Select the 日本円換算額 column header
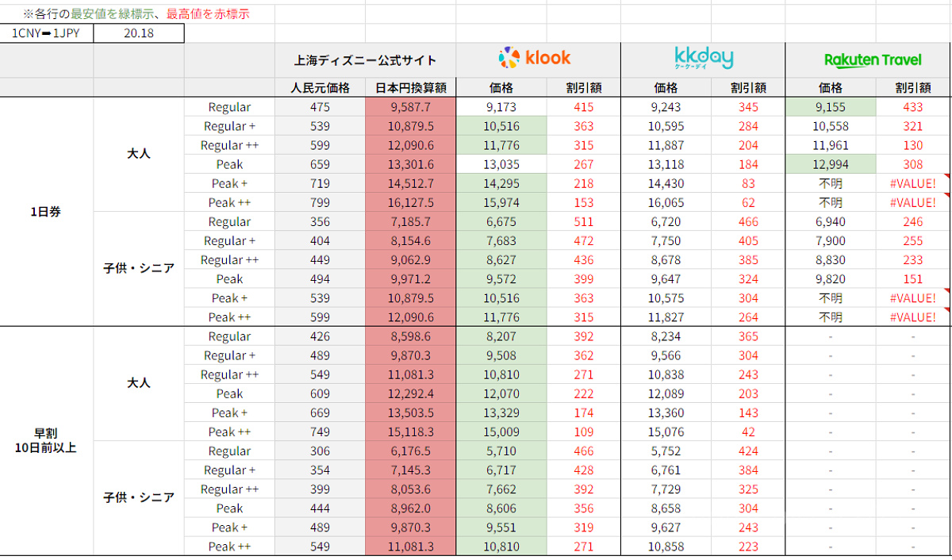This screenshot has width=952, height=560. coord(410,88)
